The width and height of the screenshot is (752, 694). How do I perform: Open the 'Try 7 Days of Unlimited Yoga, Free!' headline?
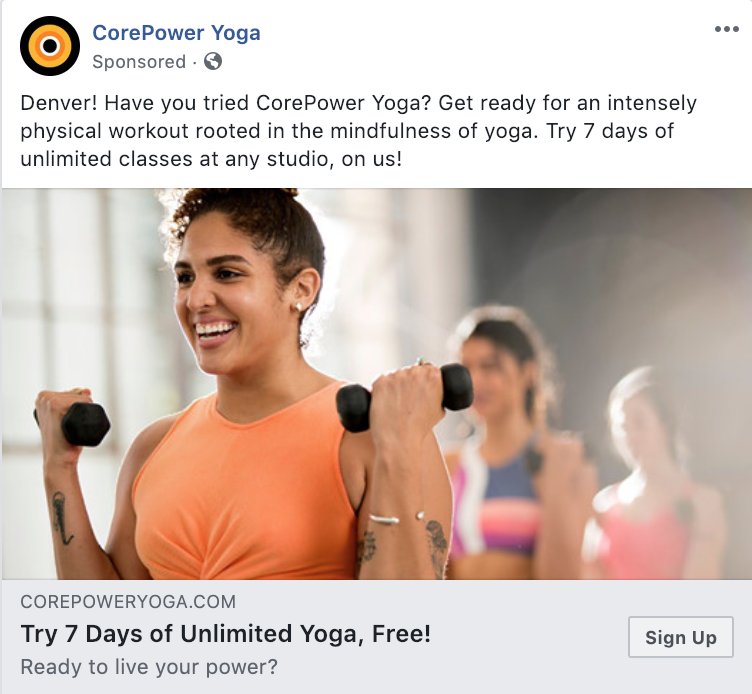coord(225,634)
